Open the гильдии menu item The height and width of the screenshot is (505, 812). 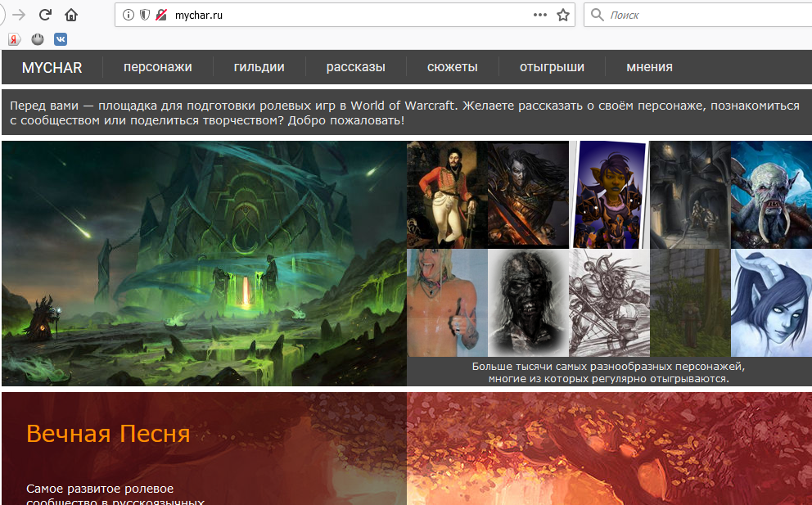tap(259, 67)
